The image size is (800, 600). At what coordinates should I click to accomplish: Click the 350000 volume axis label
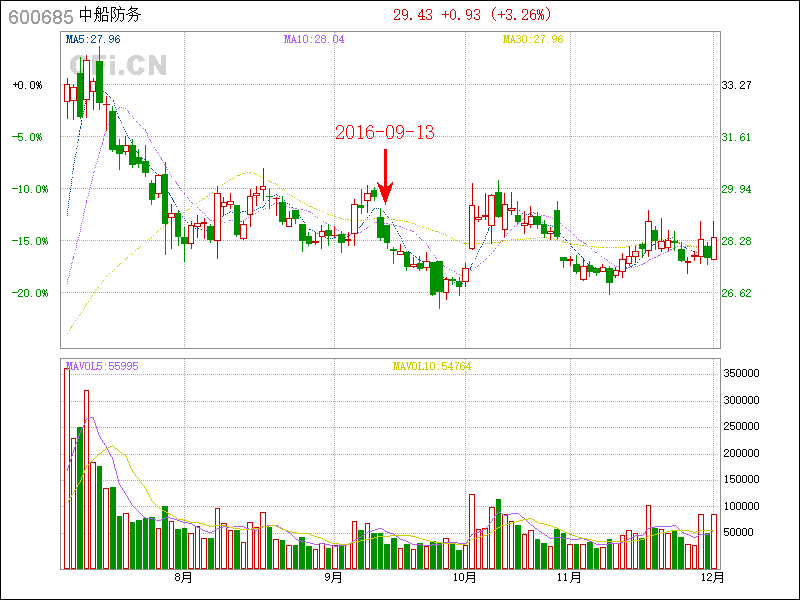(x=741, y=373)
